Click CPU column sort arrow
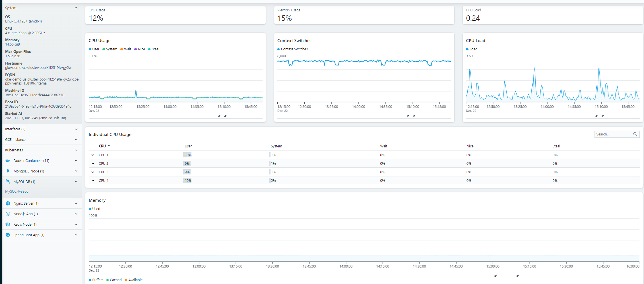This screenshot has height=284, width=644. tap(109, 146)
